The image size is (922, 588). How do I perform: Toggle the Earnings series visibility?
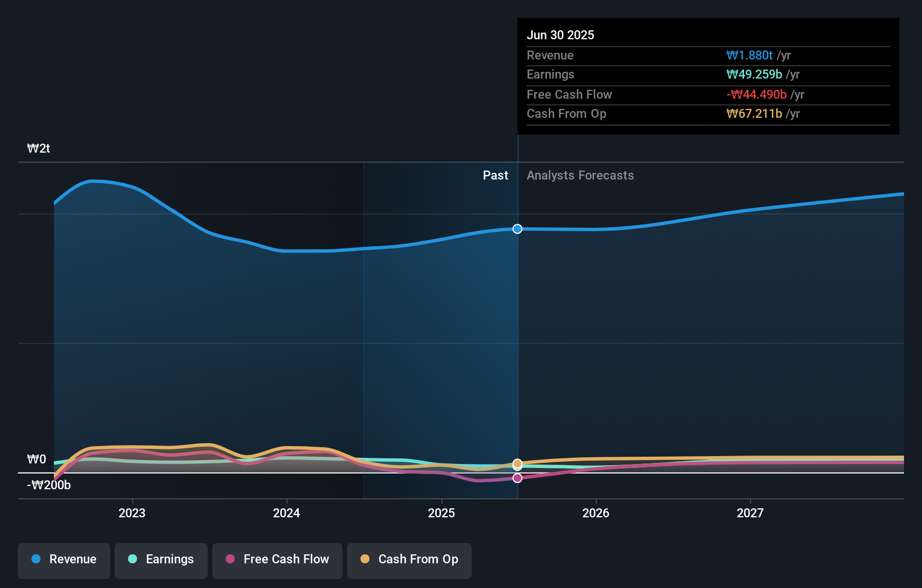(x=161, y=559)
